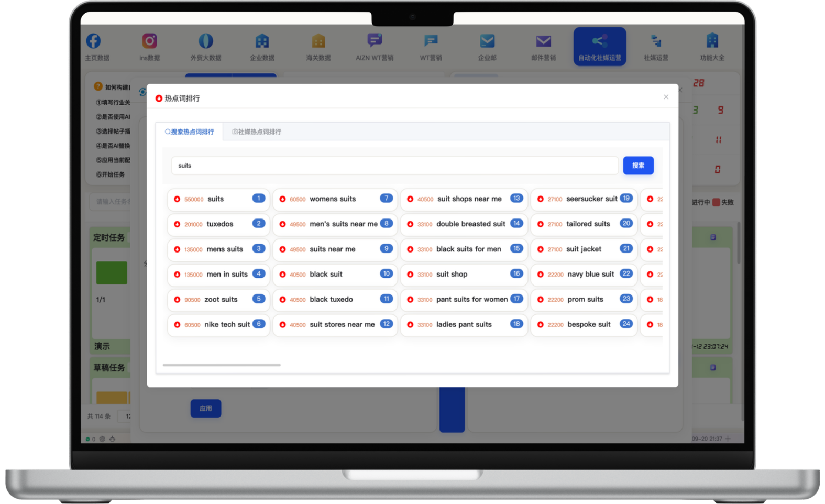The width and height of the screenshot is (825, 504).
Task: Close the 热点词排行 dialog
Action: tap(666, 97)
